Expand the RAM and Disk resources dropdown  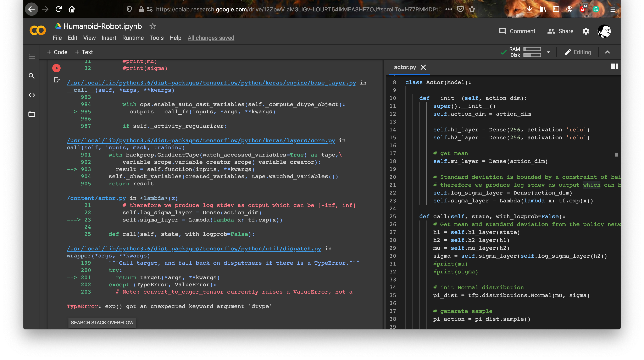[x=548, y=52]
